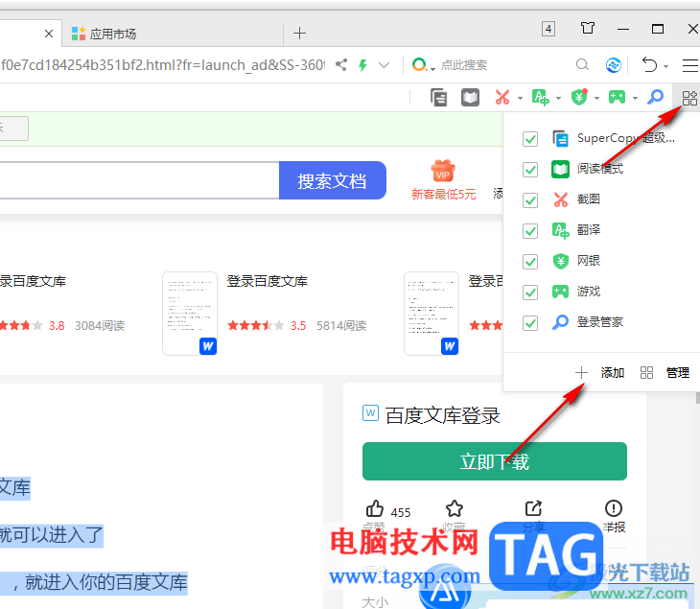This screenshot has width=700, height=609.
Task: Click the reading mode book icon in toolbar
Action: click(470, 97)
